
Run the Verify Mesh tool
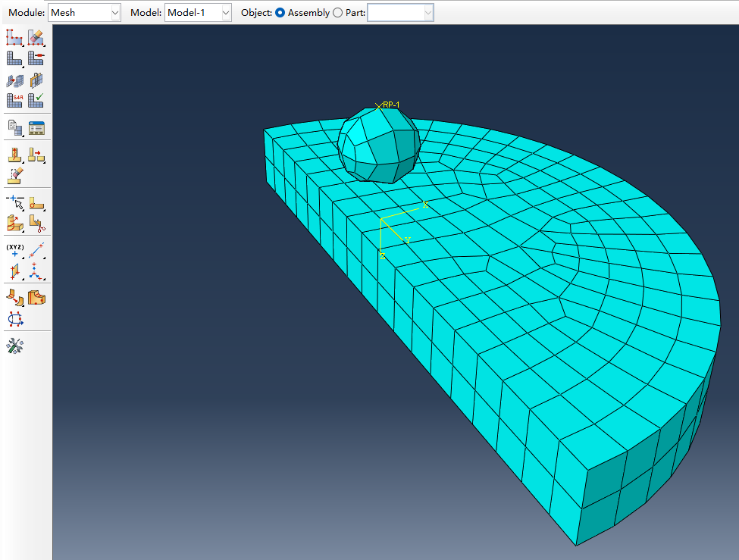coord(36,100)
